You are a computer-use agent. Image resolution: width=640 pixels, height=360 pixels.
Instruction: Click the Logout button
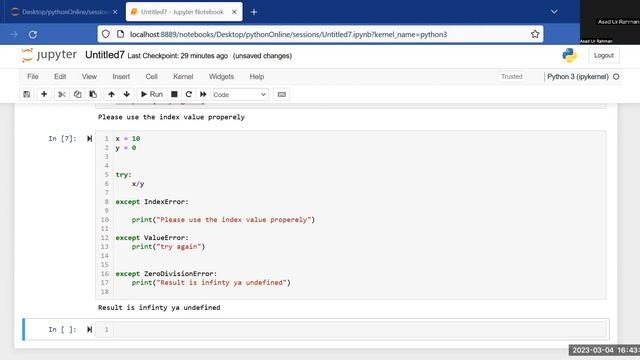pos(604,55)
